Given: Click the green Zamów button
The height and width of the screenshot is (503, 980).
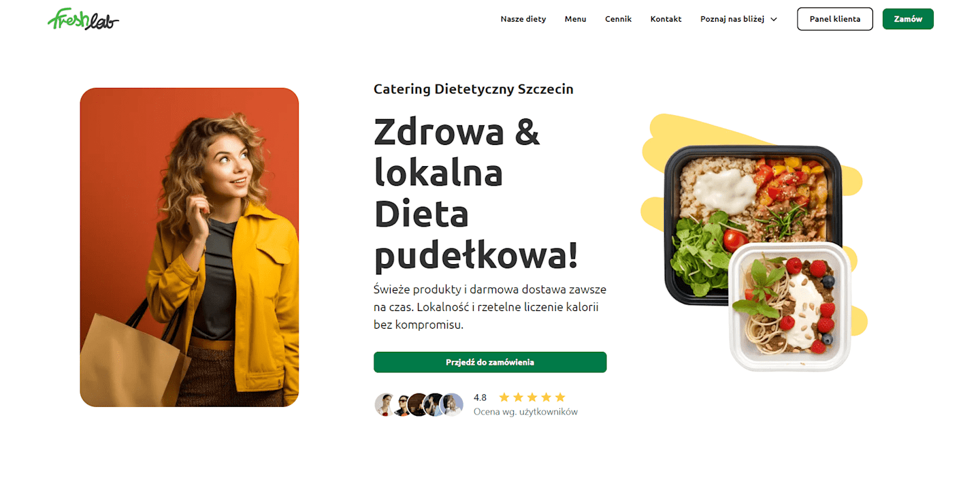Looking at the screenshot, I should click(908, 19).
